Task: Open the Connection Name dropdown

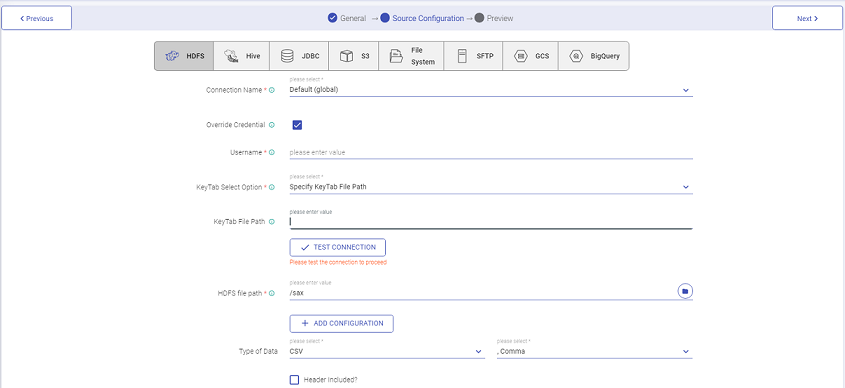Action: [490, 89]
